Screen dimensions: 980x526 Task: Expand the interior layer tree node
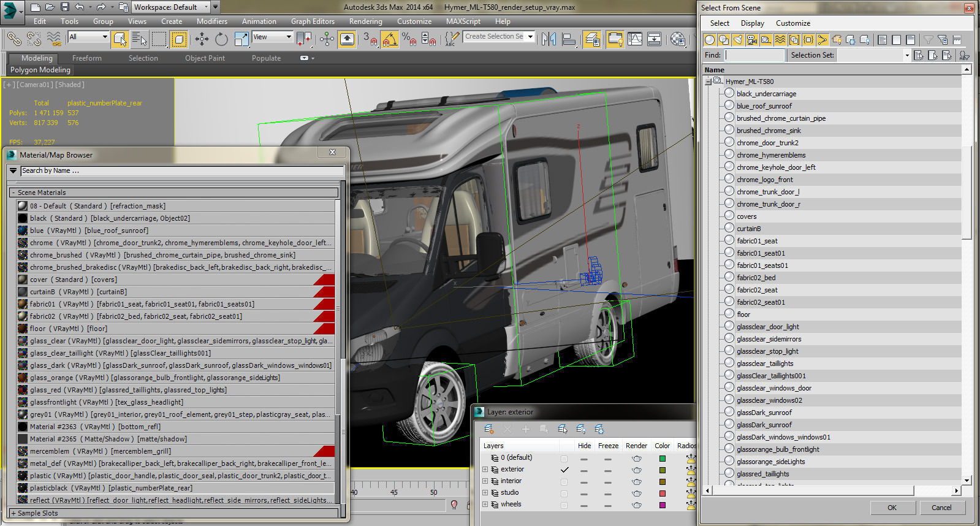(485, 481)
